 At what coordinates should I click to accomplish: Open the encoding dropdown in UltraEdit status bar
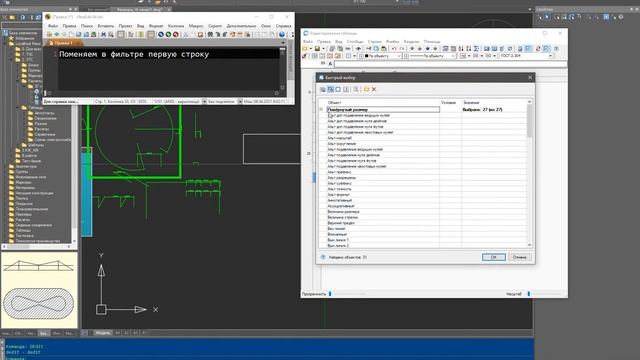pos(204,101)
